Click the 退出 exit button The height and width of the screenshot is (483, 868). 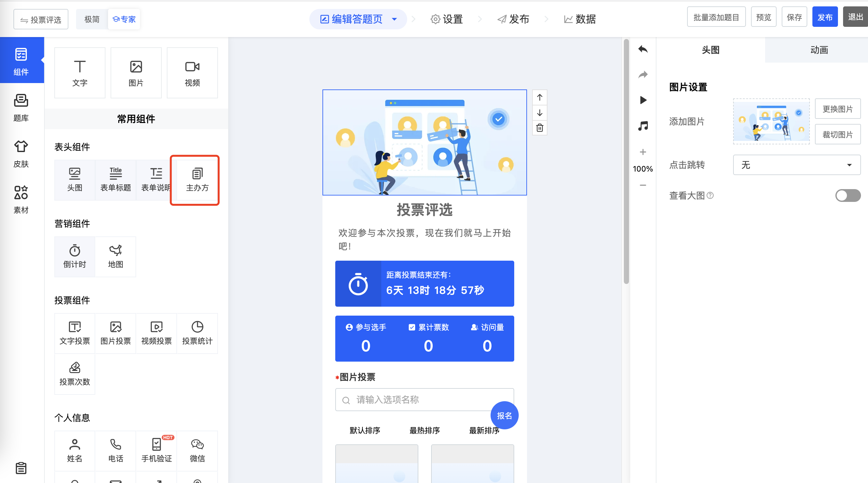[x=856, y=17]
